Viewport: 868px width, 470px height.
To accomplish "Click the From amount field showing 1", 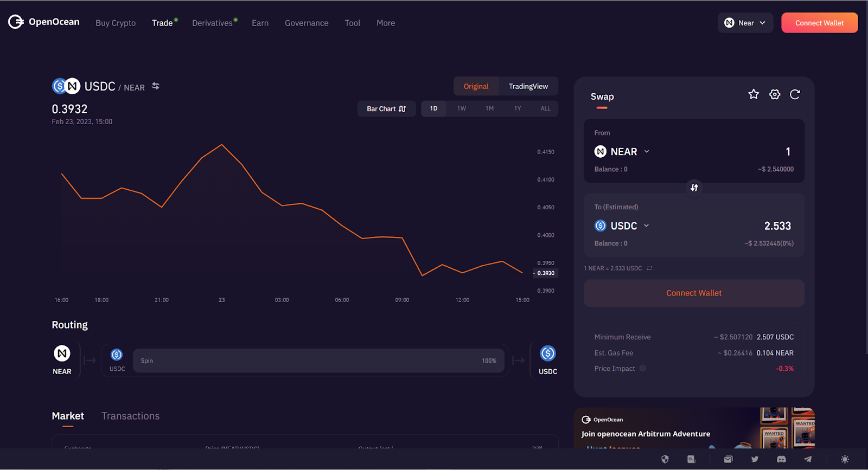I will (x=788, y=152).
